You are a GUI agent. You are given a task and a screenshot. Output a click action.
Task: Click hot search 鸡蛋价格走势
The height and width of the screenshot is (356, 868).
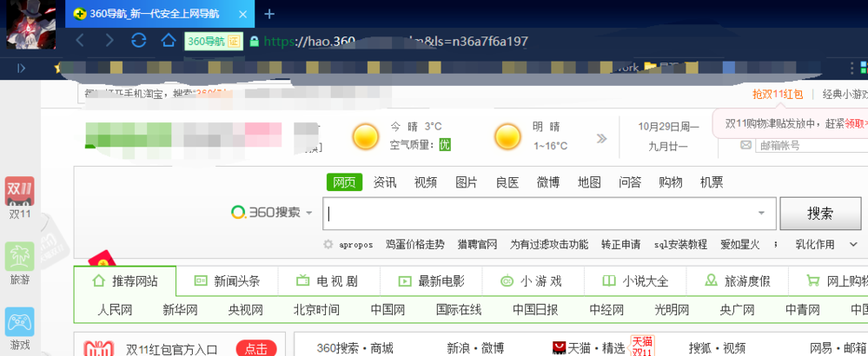(415, 244)
